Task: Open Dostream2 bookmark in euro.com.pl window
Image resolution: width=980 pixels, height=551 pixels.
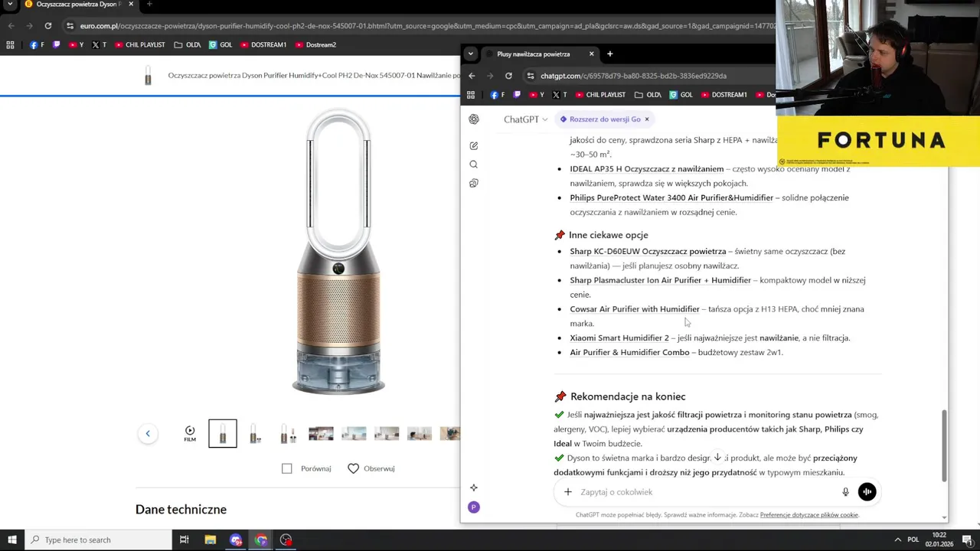Action: tap(315, 44)
